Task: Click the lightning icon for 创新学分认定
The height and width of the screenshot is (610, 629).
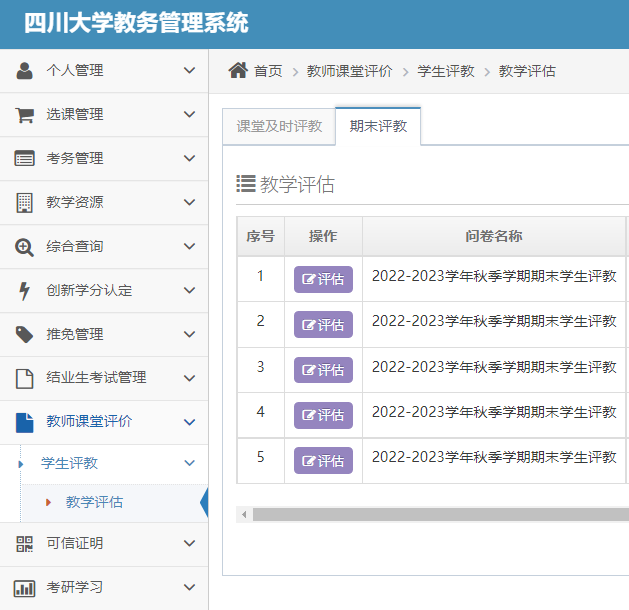Action: [24, 290]
